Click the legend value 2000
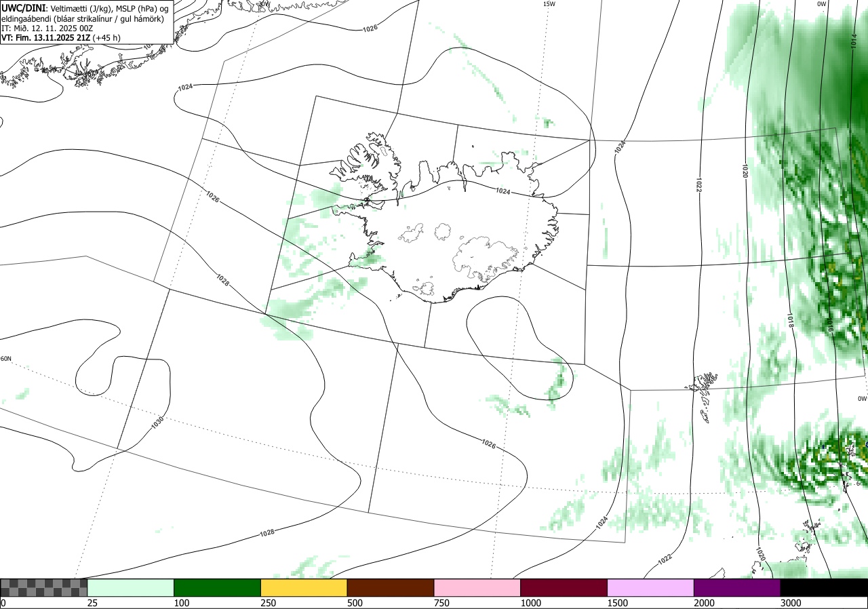 705,603
